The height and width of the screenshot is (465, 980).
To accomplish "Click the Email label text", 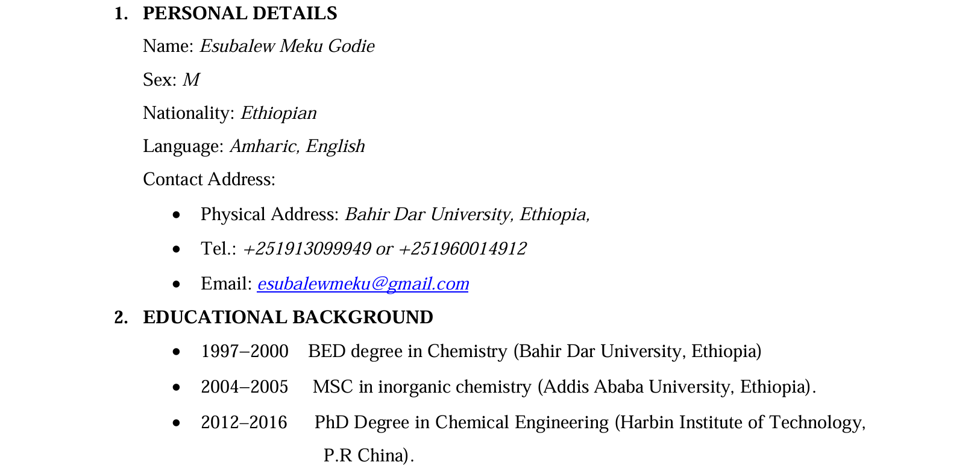I will tap(226, 283).
